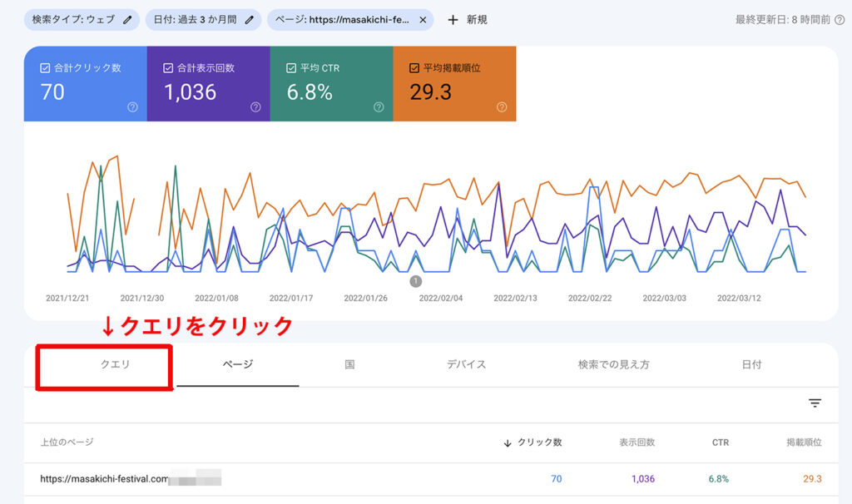Click the chart annotation marker 1
Screen dimensions: 852x504
(x=416, y=281)
